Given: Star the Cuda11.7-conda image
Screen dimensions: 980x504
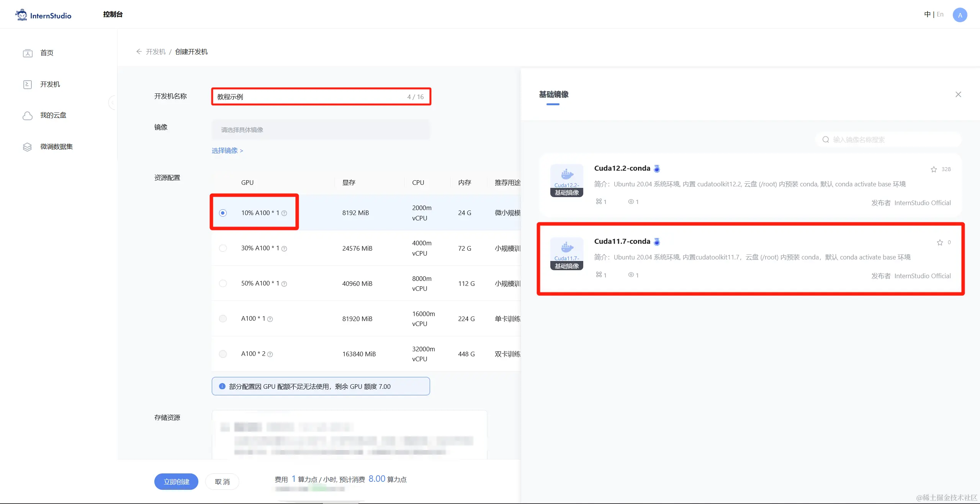Looking at the screenshot, I should pos(939,242).
